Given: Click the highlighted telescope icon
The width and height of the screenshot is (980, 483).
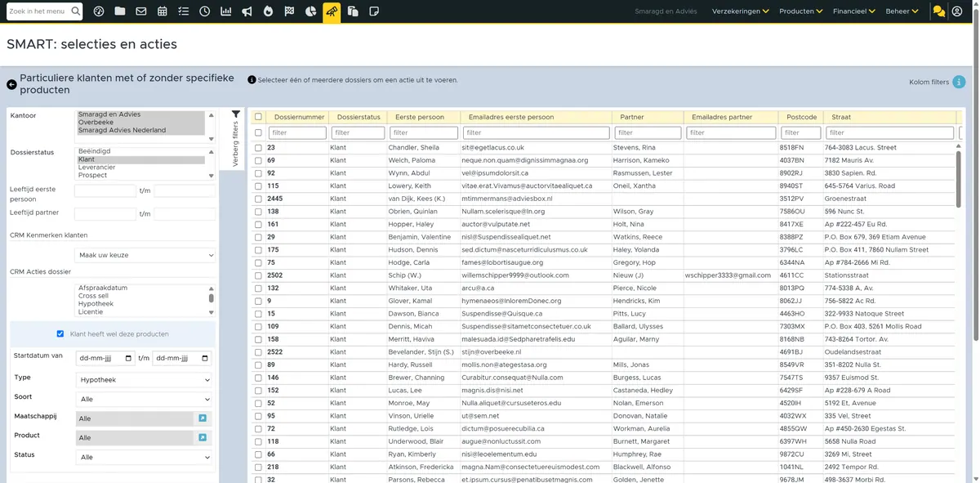Looking at the screenshot, I should pos(332,11).
